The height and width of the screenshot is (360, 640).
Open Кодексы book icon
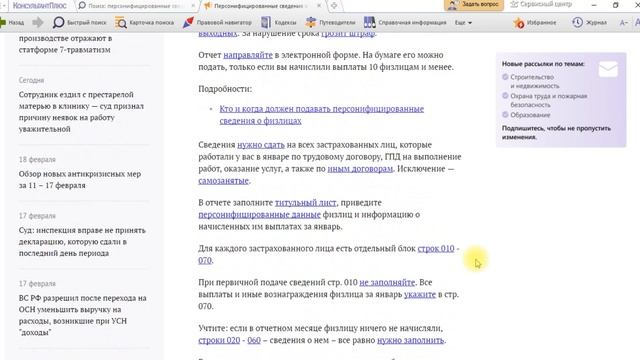[266, 22]
